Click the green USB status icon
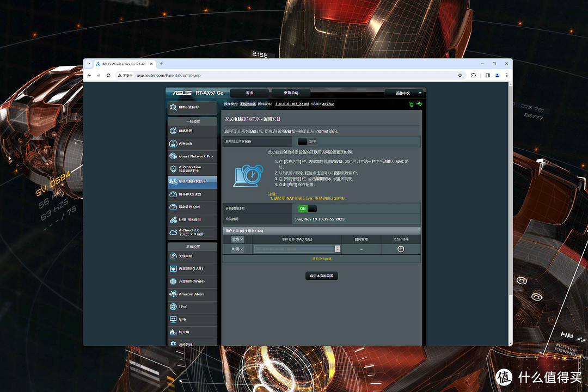 [x=419, y=104]
